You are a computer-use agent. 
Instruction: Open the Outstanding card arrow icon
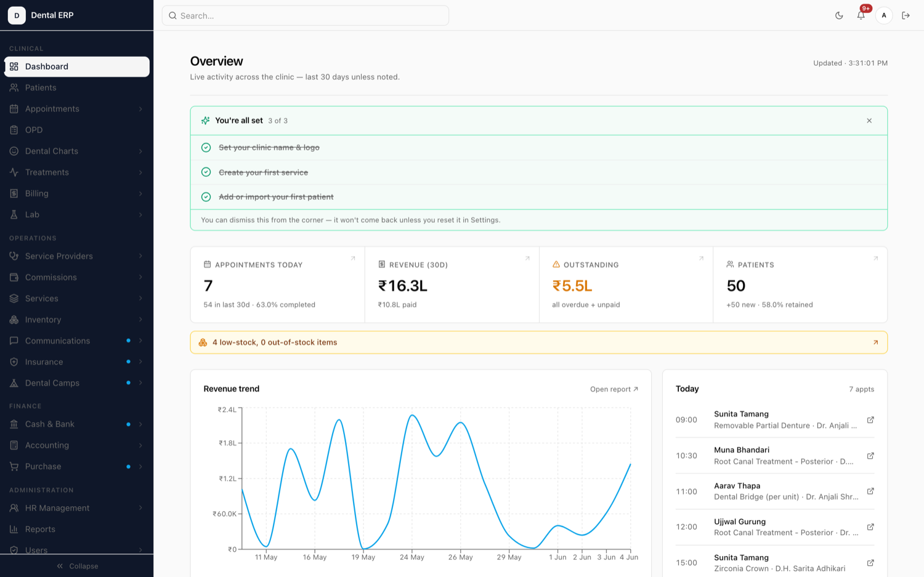coord(701,259)
